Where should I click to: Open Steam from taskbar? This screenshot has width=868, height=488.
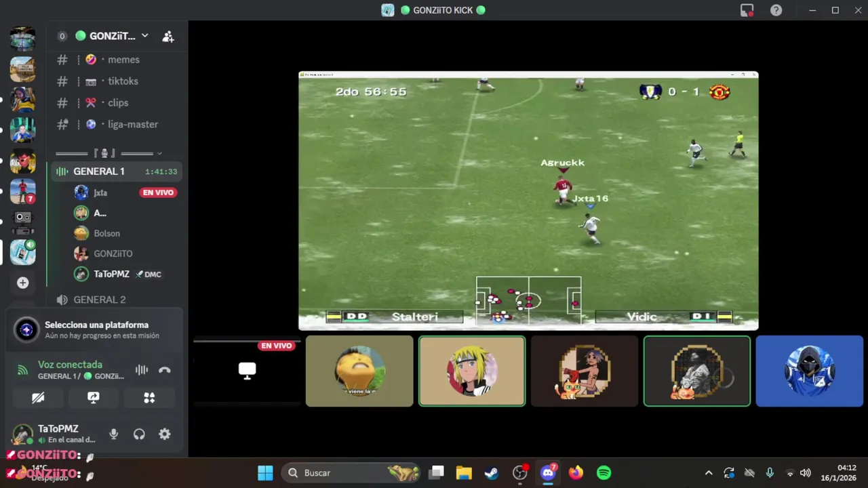tap(492, 473)
